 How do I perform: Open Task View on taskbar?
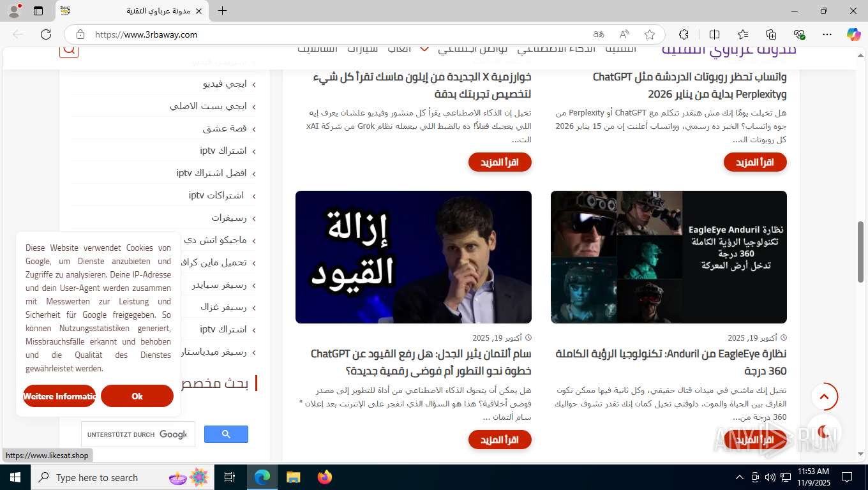pos(230,477)
